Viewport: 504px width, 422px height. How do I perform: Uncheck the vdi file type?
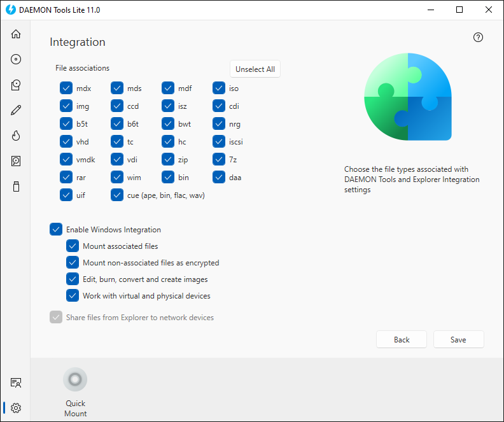117,159
